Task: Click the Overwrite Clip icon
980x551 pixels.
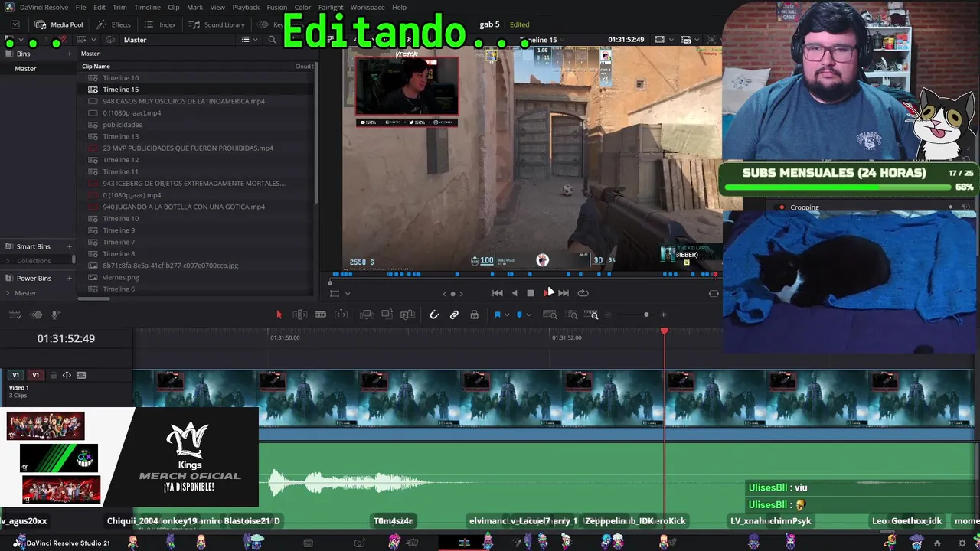Action: pos(387,315)
